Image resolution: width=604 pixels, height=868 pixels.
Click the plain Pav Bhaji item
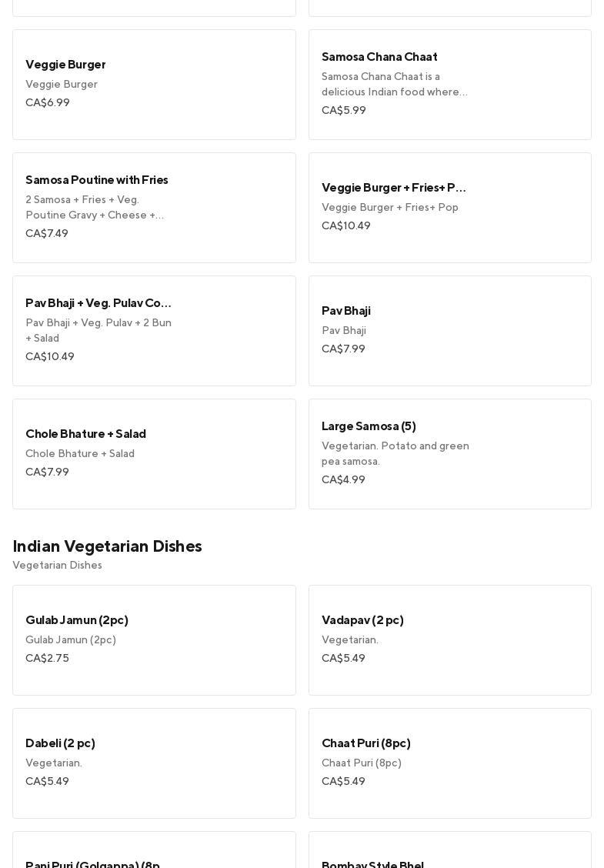pos(449,331)
